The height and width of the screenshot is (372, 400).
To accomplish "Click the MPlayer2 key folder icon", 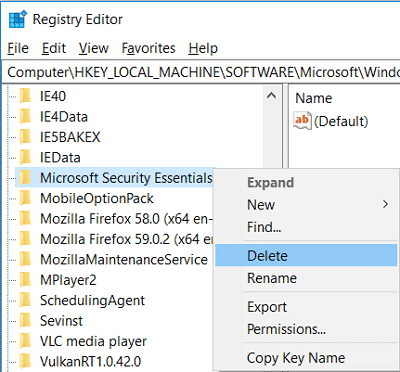I will [x=25, y=280].
